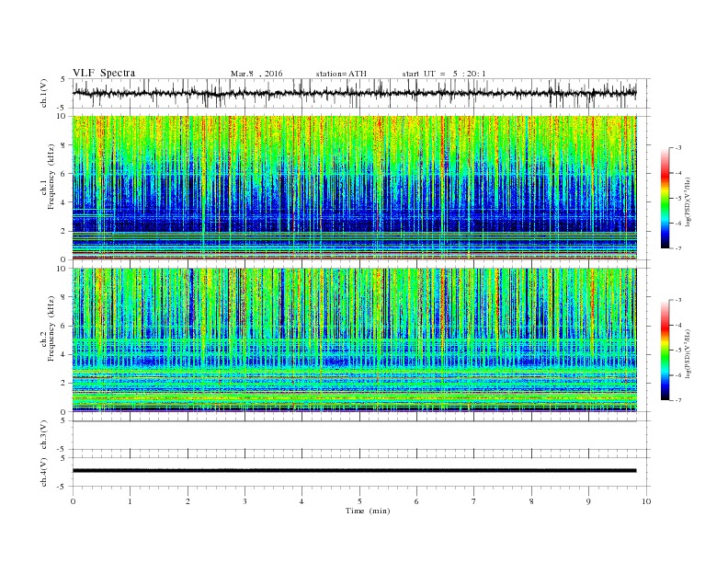This screenshot has height=563, width=728.
Task: Click inside the ch.1 spectrogram panel
Action: coord(354,188)
